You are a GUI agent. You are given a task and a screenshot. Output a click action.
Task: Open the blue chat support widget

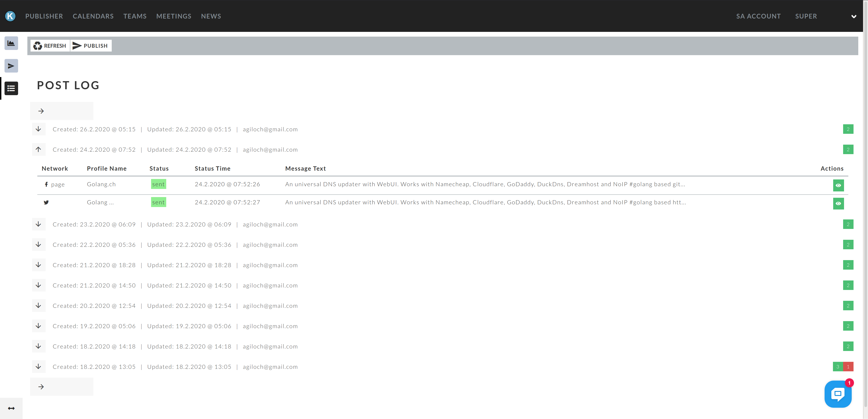(838, 394)
